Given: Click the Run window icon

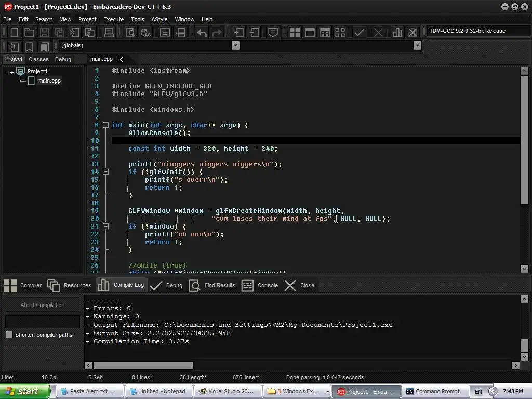Looking at the screenshot, I should point(310,33).
